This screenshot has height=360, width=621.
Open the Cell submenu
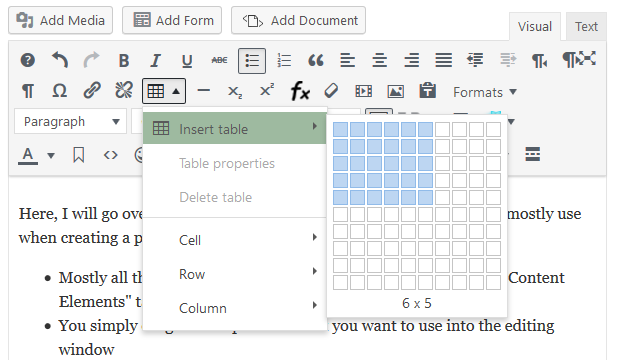click(235, 240)
